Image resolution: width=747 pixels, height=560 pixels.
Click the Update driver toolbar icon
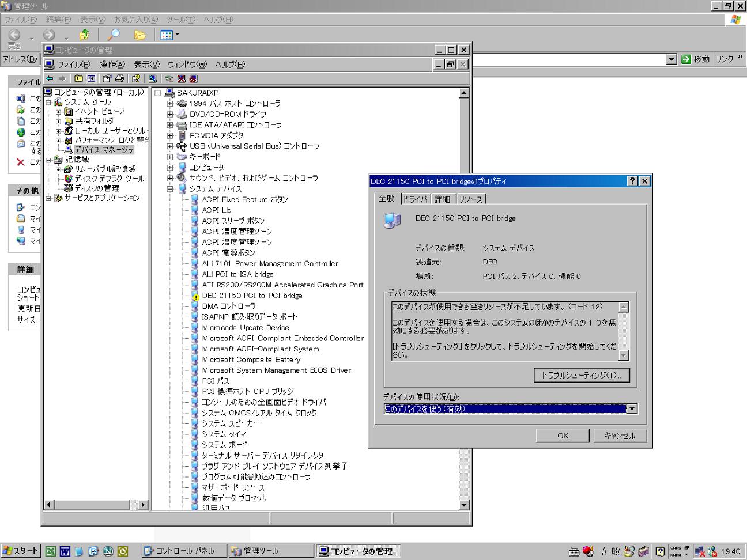click(169, 78)
